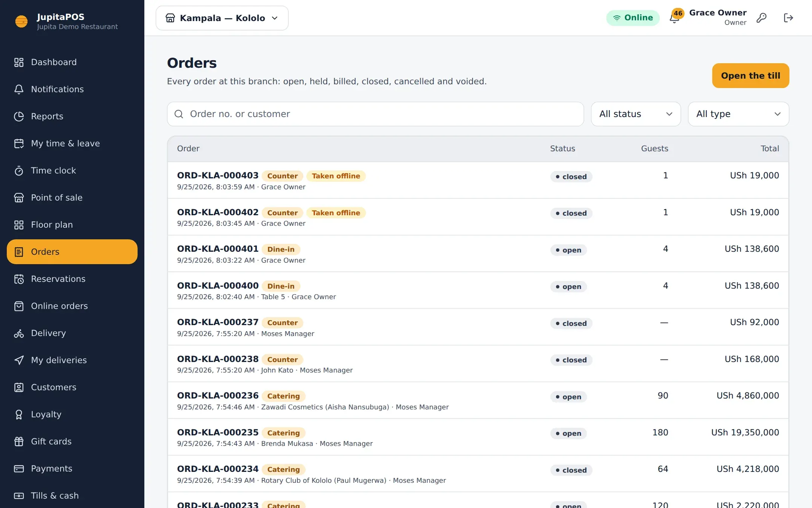Click the Time clock stopwatch icon
812x508 pixels.
coord(19,170)
